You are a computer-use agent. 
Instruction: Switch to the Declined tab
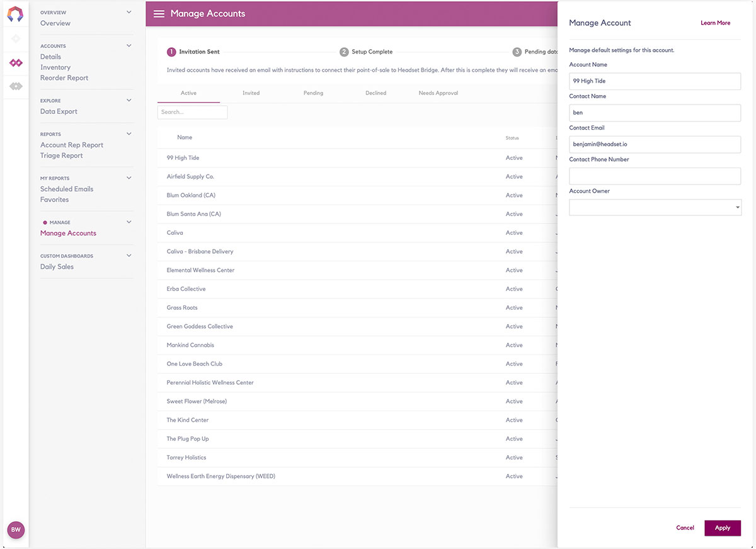tap(375, 93)
